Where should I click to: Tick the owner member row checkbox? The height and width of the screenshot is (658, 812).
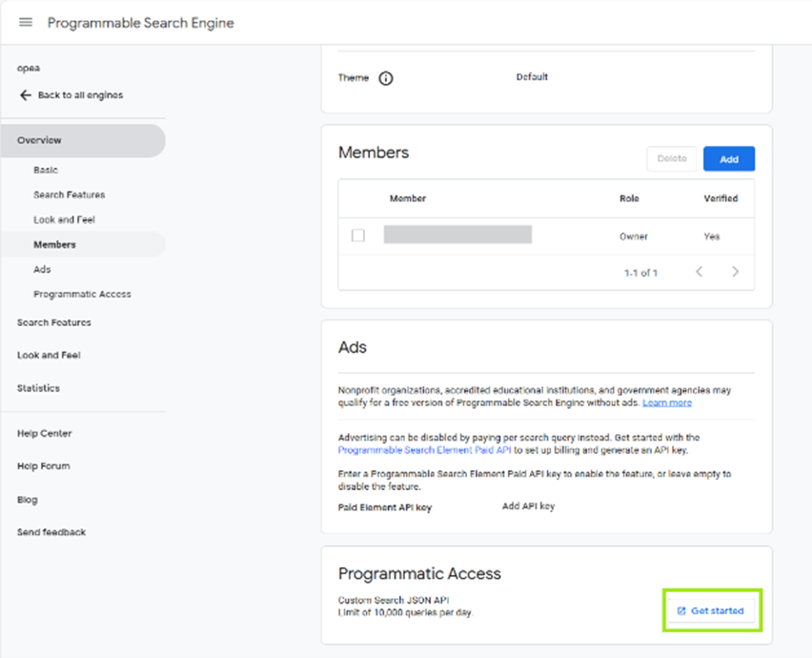point(358,236)
